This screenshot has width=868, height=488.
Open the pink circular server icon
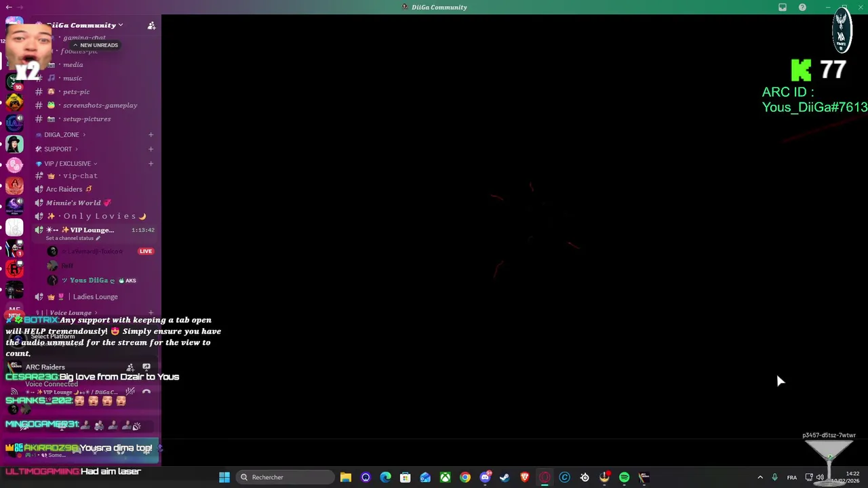click(14, 165)
